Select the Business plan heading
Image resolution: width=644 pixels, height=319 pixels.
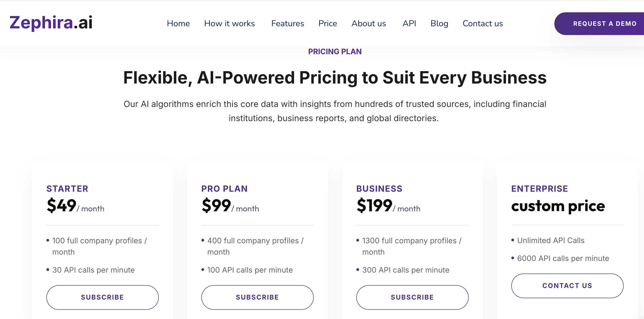click(379, 189)
